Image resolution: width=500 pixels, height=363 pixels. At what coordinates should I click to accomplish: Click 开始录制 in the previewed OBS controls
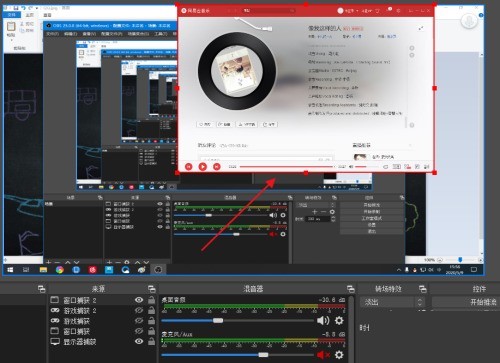pyautogui.click(x=372, y=212)
